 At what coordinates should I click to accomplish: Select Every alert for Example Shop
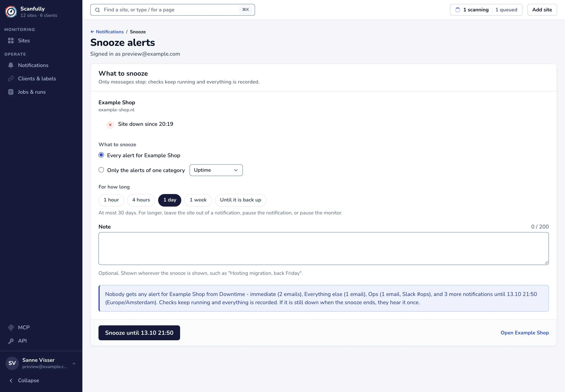[x=101, y=155]
